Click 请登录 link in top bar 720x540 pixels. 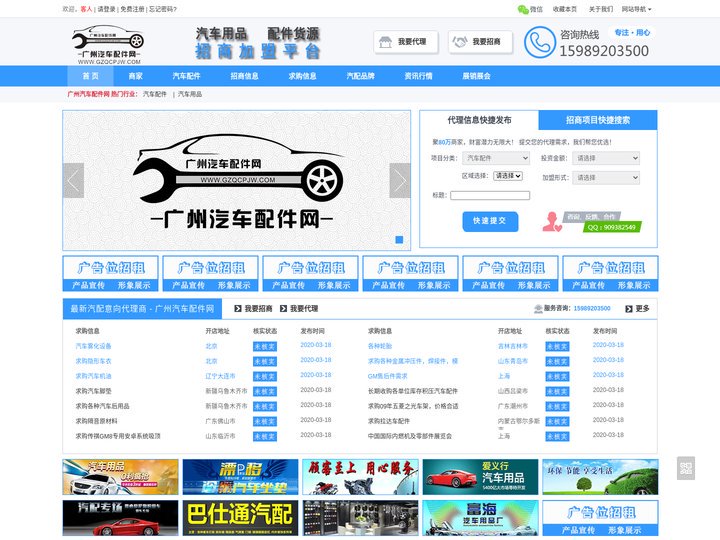(x=107, y=9)
